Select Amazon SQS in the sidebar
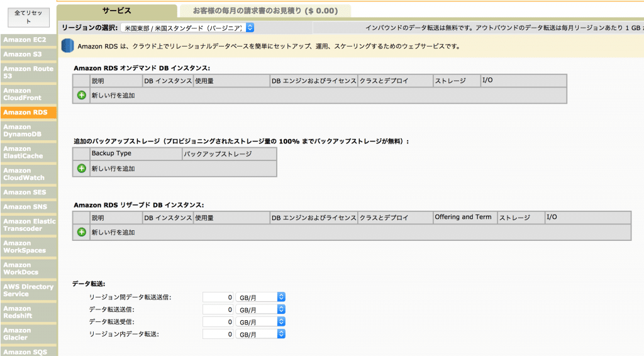 (28, 352)
